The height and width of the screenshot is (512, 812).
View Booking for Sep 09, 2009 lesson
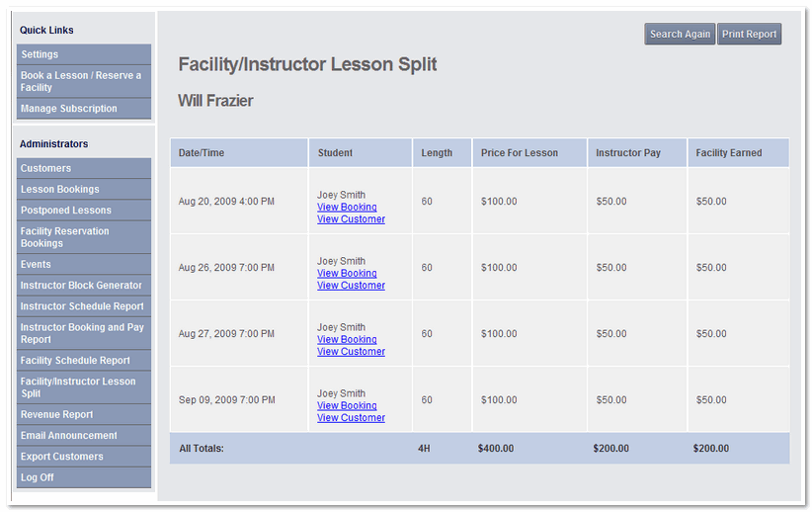pyautogui.click(x=347, y=406)
